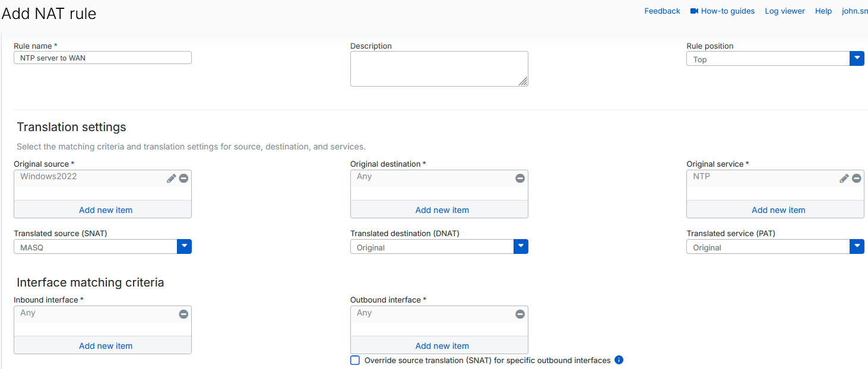868x369 pixels.
Task: Open the Translated source SNAT dropdown
Action: (x=184, y=246)
